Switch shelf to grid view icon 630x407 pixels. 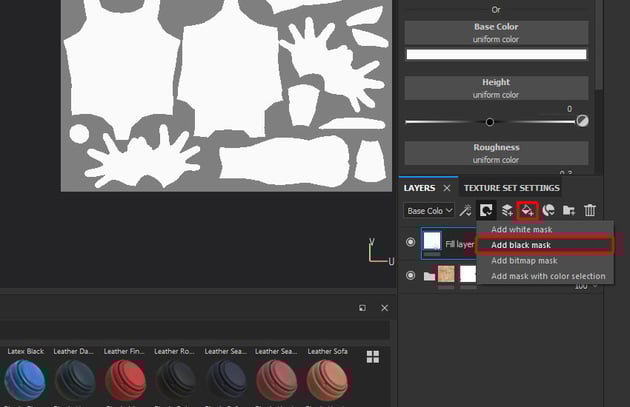coord(373,357)
